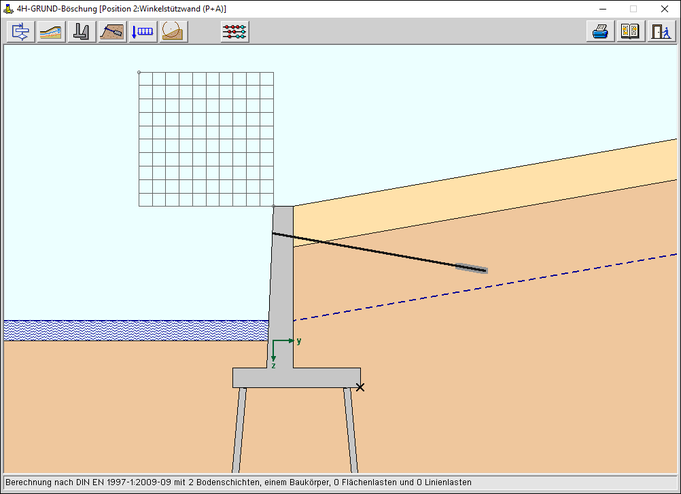Click the grey anchor grout body
Image resolution: width=681 pixels, height=494 pixels.
471,268
